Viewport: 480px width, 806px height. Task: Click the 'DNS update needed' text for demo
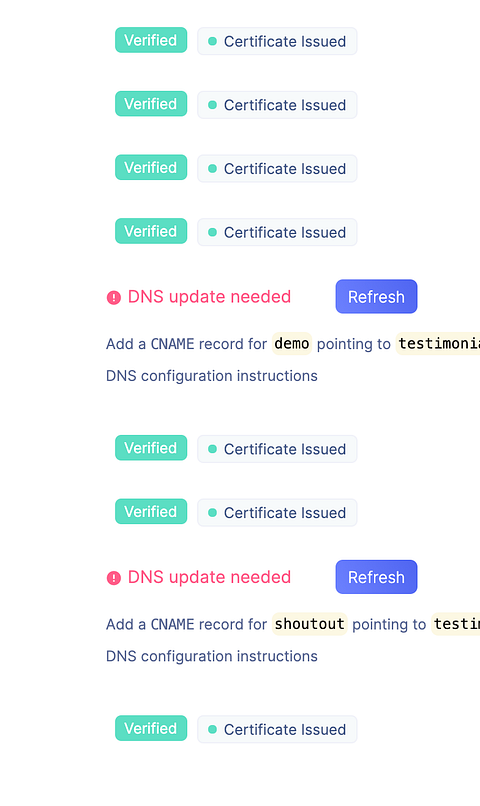(x=209, y=297)
